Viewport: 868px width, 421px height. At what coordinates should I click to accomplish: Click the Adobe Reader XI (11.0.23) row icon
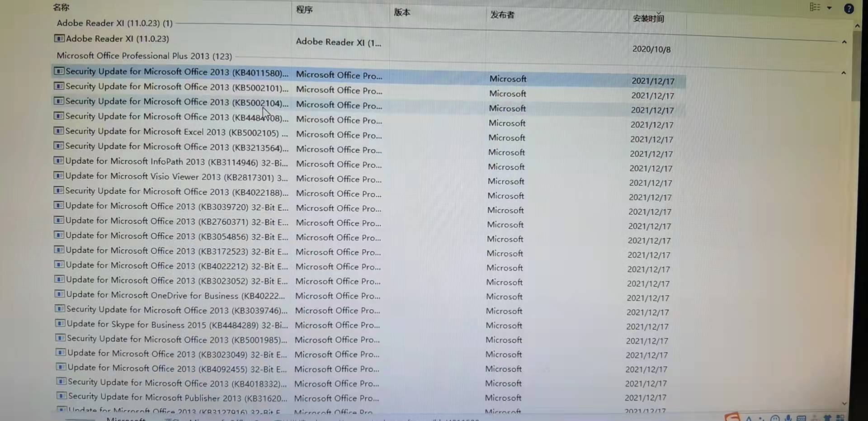pyautogui.click(x=59, y=38)
